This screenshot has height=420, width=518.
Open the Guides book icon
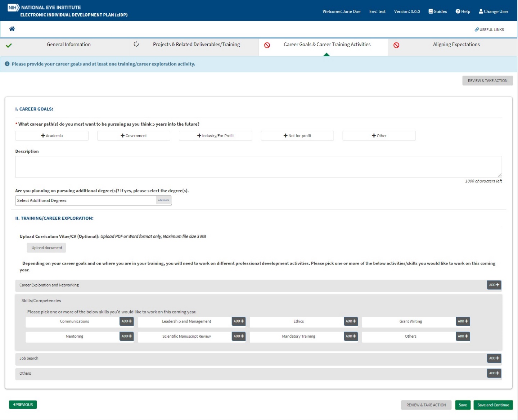point(431,12)
